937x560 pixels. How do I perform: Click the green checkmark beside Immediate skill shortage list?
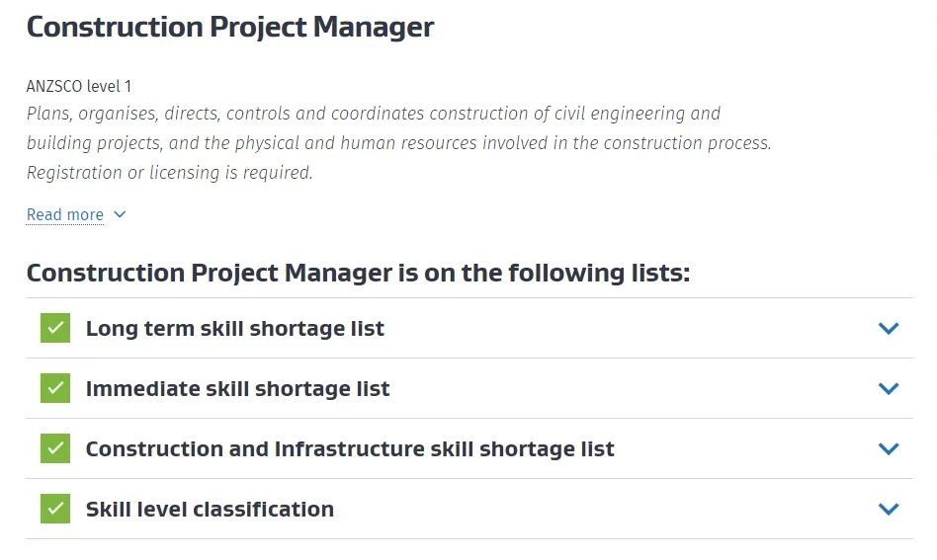(x=55, y=388)
